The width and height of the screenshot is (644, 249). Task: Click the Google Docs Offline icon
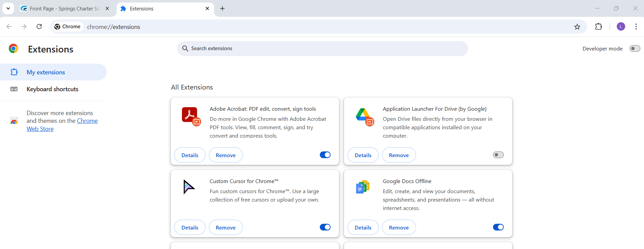pyautogui.click(x=363, y=187)
